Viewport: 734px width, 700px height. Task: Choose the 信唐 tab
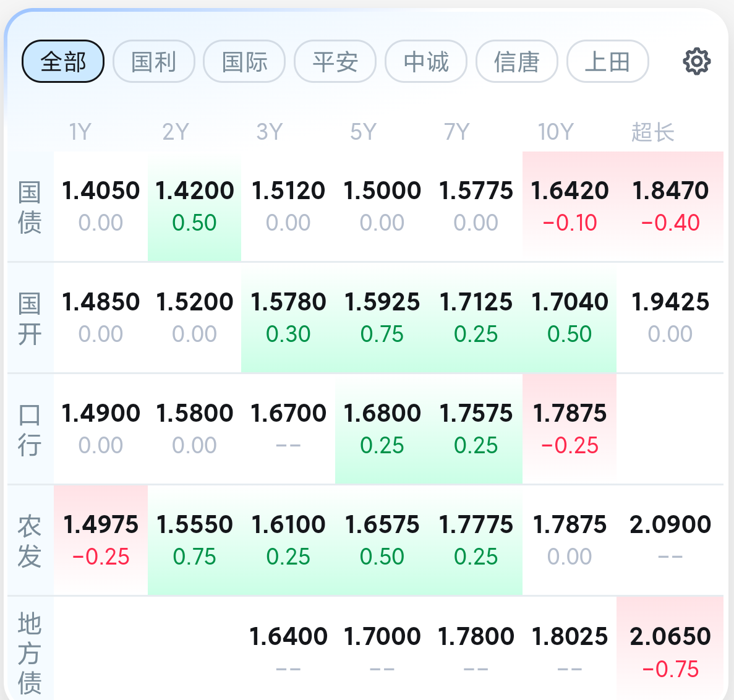(x=517, y=61)
